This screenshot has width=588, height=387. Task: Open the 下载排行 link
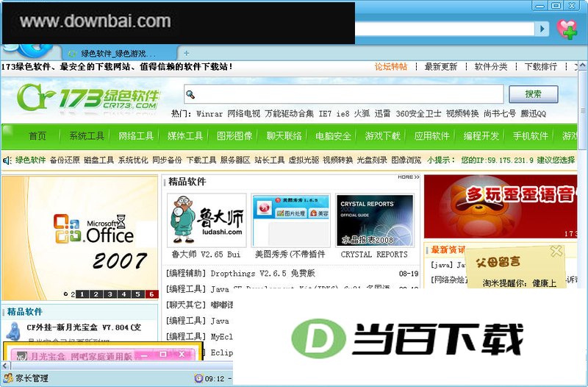pyautogui.click(x=541, y=67)
